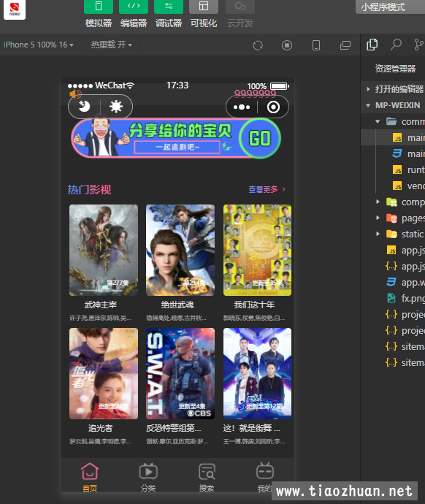Screen dimensions: 425x504
Task: Click the 武神主宰 title text
Action: tap(101, 305)
